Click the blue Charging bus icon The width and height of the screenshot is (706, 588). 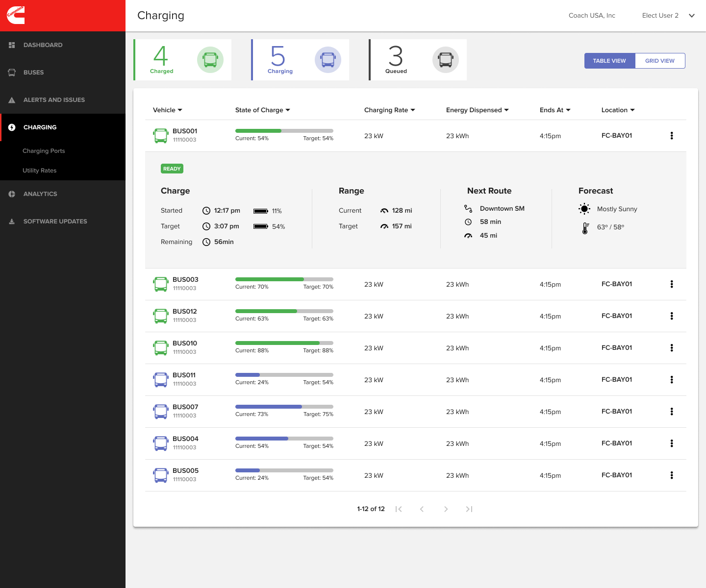328,60
